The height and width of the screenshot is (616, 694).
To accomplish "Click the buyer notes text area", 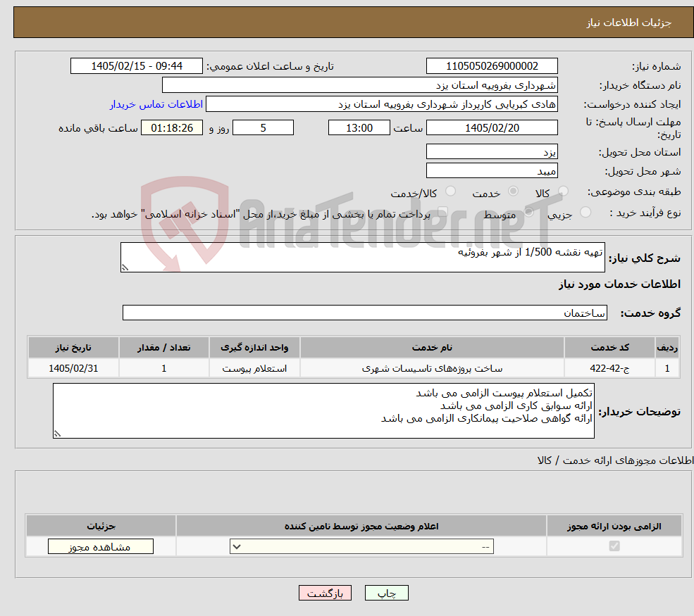I will [323, 411].
